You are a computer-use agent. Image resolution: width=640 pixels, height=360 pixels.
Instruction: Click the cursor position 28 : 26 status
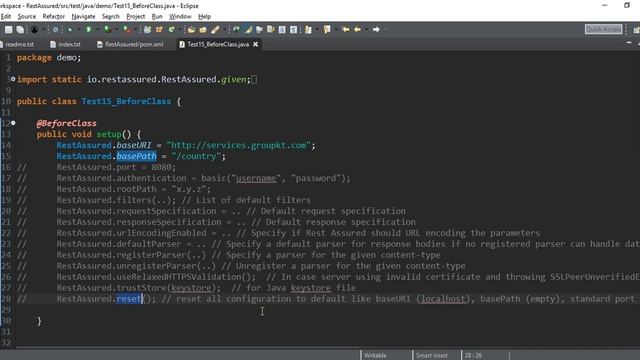coord(473,356)
